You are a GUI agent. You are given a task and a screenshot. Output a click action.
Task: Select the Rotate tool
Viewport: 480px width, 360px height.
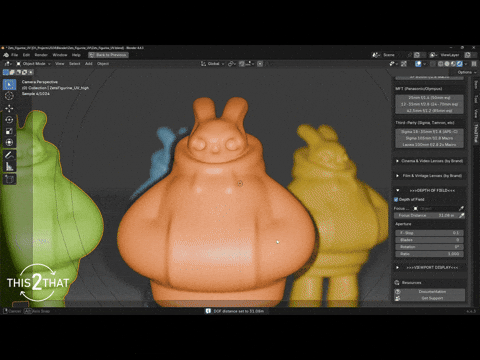9,120
